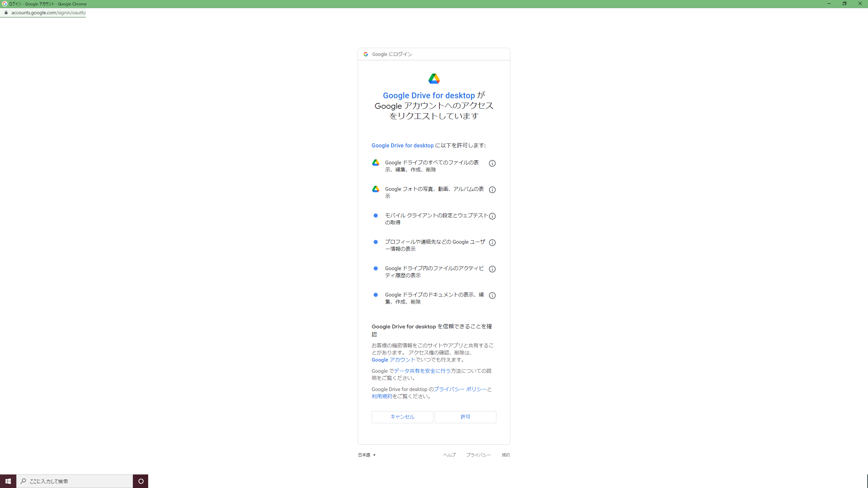The height and width of the screenshot is (488, 868).
Task: Click the 許可 button to approve access
Action: pyautogui.click(x=465, y=417)
